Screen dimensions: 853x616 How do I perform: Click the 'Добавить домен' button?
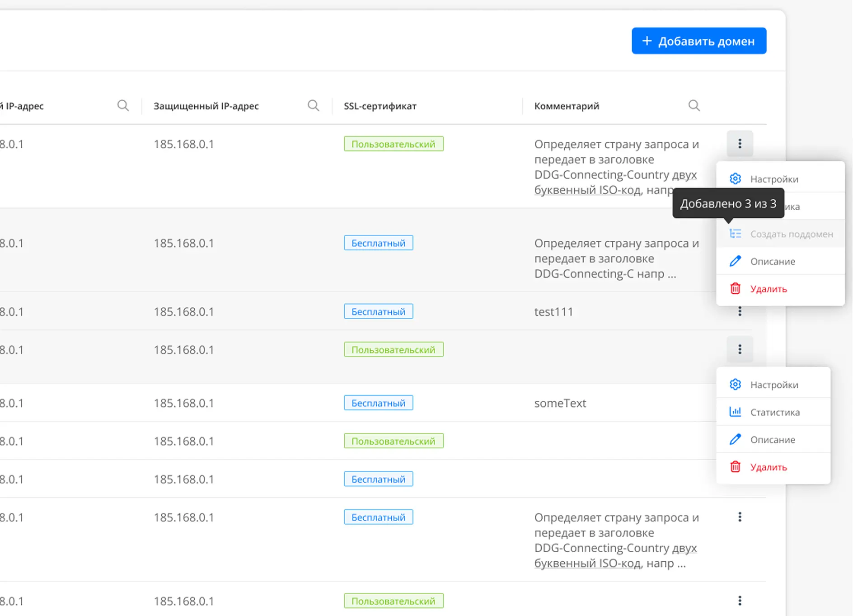(x=698, y=41)
